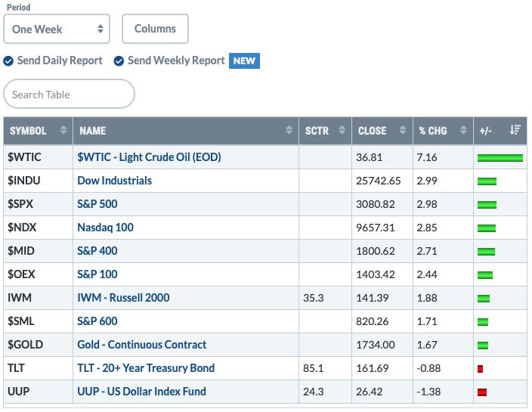The height and width of the screenshot is (412, 532).
Task: Open the S&P 500 link
Action: [x=97, y=204]
